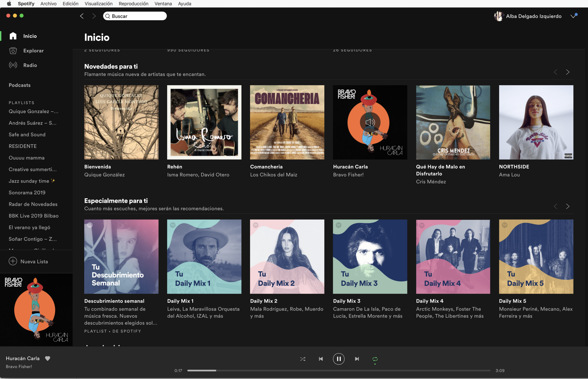Open the Radio icon in sidebar
Image resolution: width=588 pixels, height=379 pixels.
(x=13, y=65)
